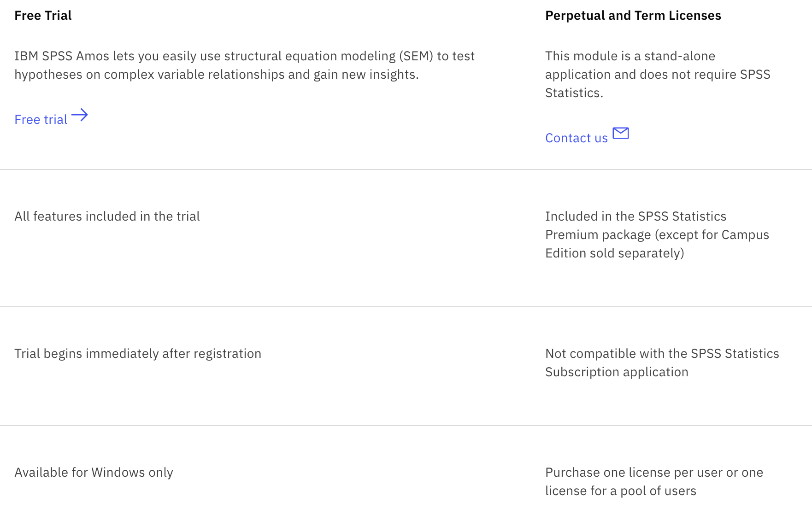Screen dimensions: 812x526
Task: Follow the Contact us link
Action: pyautogui.click(x=576, y=138)
